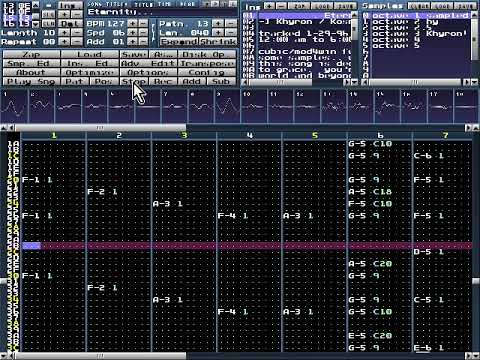Screen dimensions: 480x360
Task: Click the Sub button
Action: [x=221, y=81]
